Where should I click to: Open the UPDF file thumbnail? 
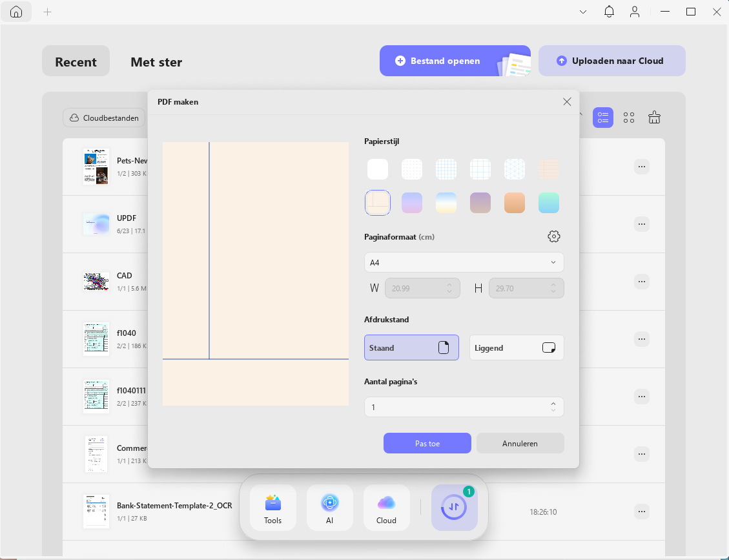(96, 224)
